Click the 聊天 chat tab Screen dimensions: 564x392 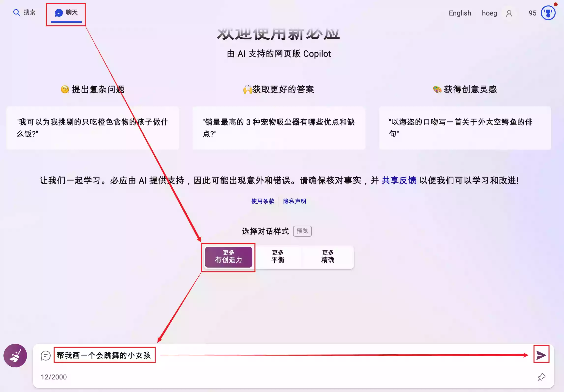pyautogui.click(x=66, y=13)
